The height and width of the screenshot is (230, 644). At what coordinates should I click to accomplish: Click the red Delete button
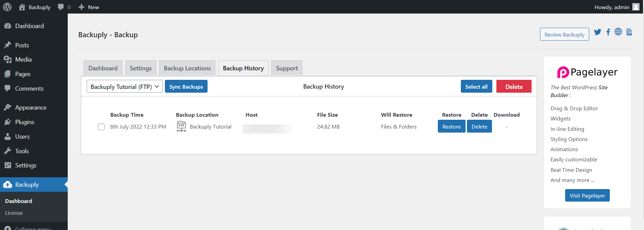514,87
